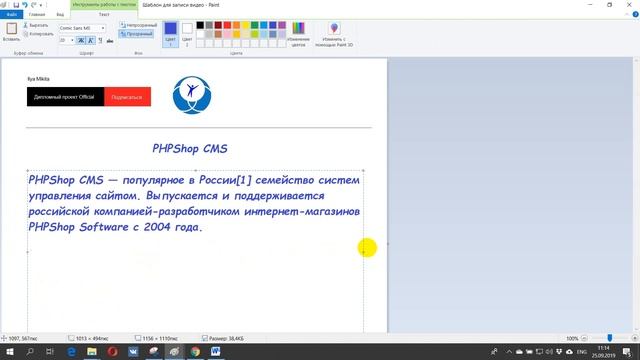
Task: Click the zoom in plus button
Action: click(634, 338)
